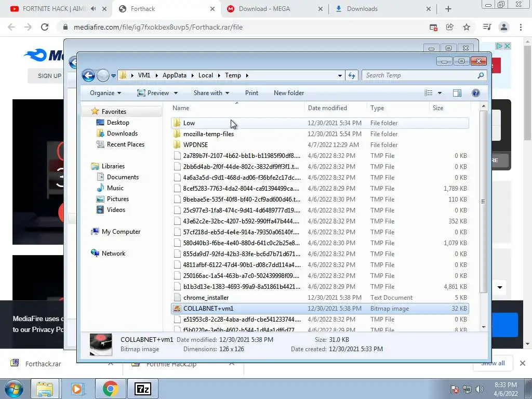
Task: Bookmark this page with the star icon
Action: [467, 27]
